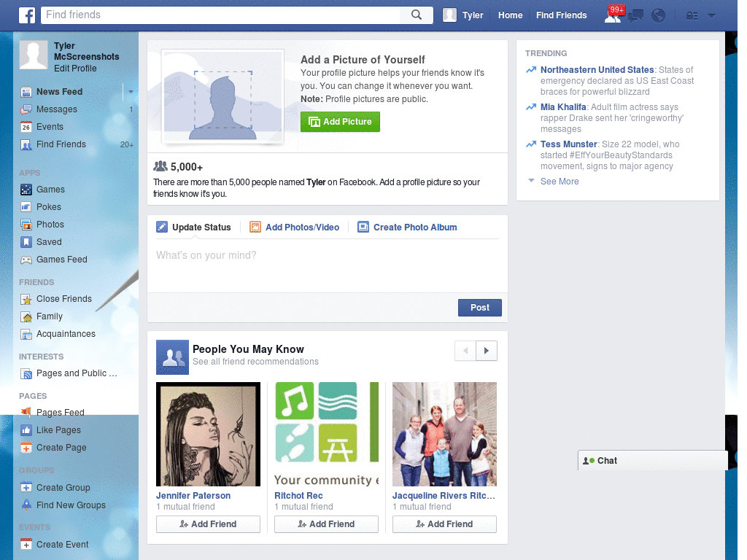The width and height of the screenshot is (747, 560).
Task: Show next People You May Know suggestions
Action: pyautogui.click(x=487, y=351)
